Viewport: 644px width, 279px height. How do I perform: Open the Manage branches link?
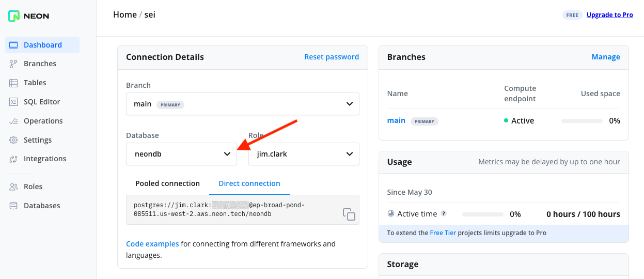606,57
